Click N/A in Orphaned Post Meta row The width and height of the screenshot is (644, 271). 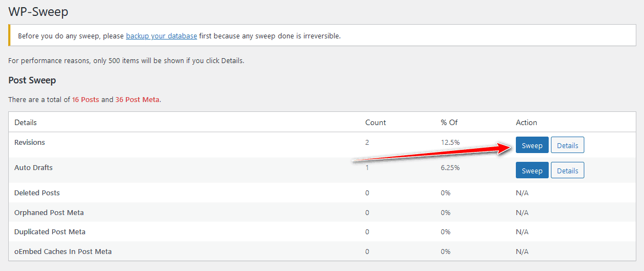(522, 212)
